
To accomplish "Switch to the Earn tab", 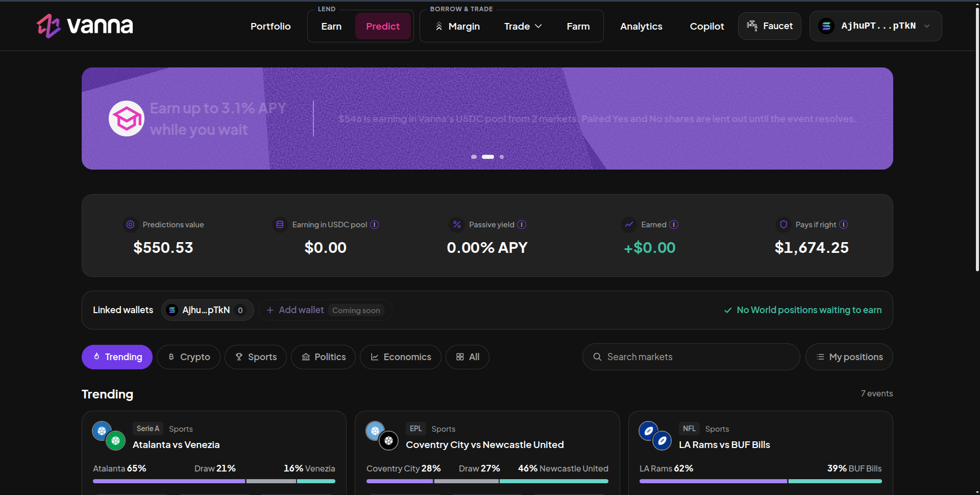I will (x=331, y=26).
